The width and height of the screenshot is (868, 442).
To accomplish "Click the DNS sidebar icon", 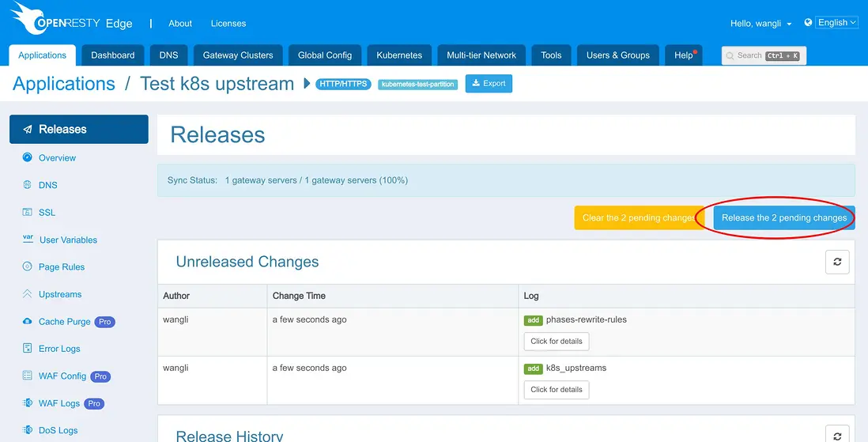I will click(x=27, y=185).
